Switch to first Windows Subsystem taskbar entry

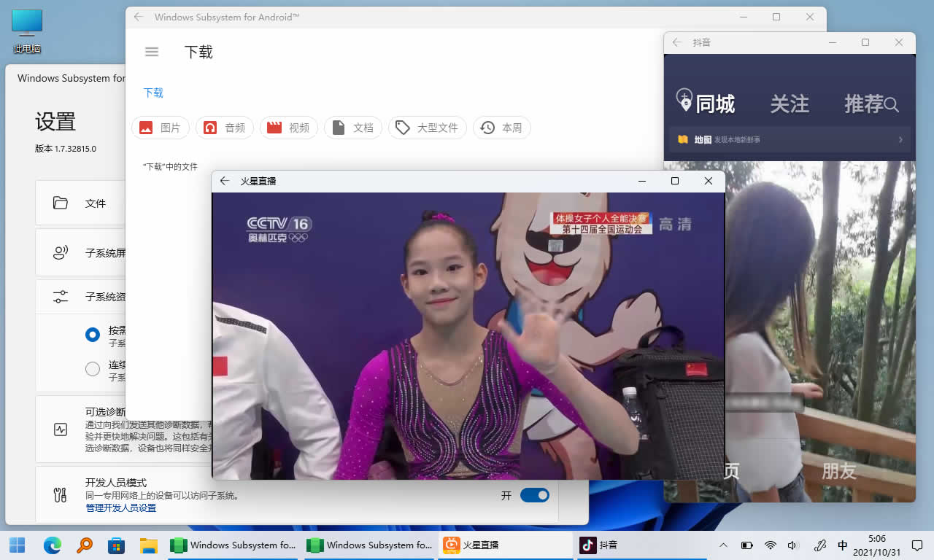[233, 545]
